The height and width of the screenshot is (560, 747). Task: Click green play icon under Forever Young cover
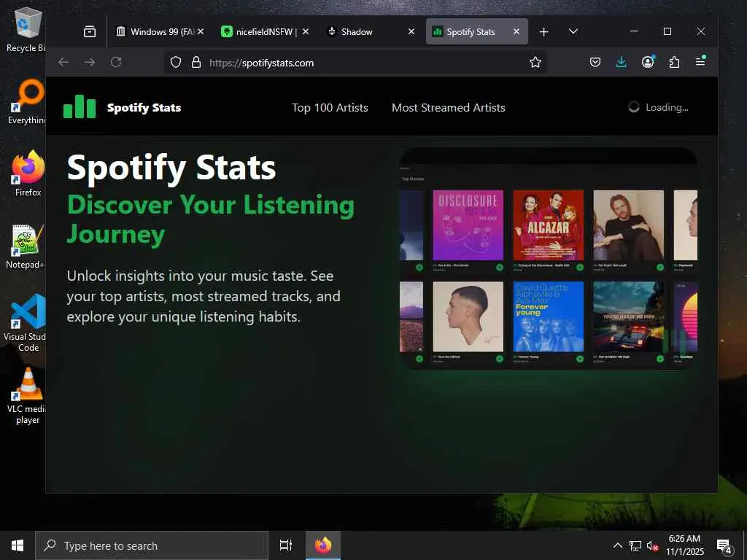580,359
